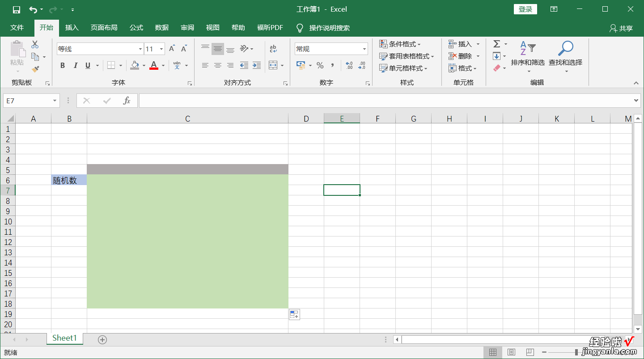Expand the font color dropdown arrow
This screenshot has height=359, width=644.
[x=163, y=65]
